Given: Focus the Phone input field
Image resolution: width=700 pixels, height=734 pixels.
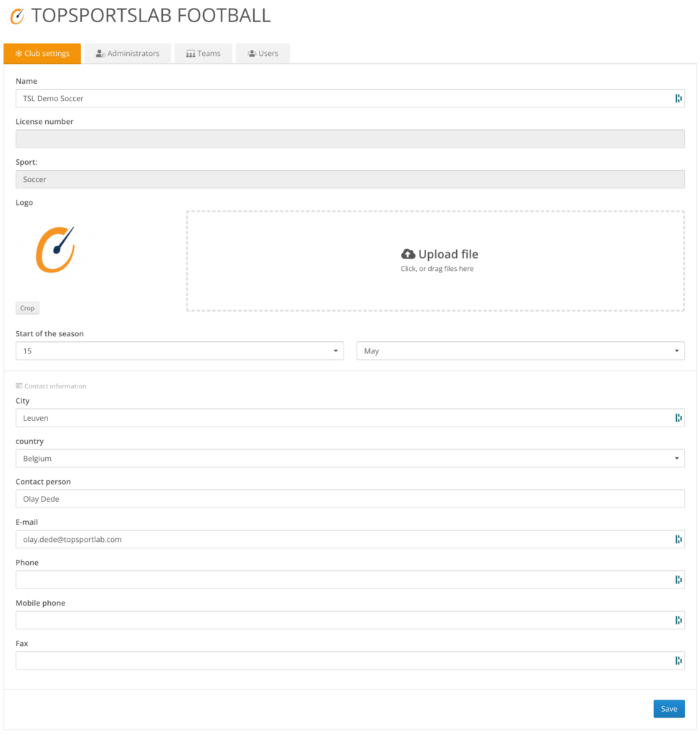Looking at the screenshot, I should click(350, 579).
